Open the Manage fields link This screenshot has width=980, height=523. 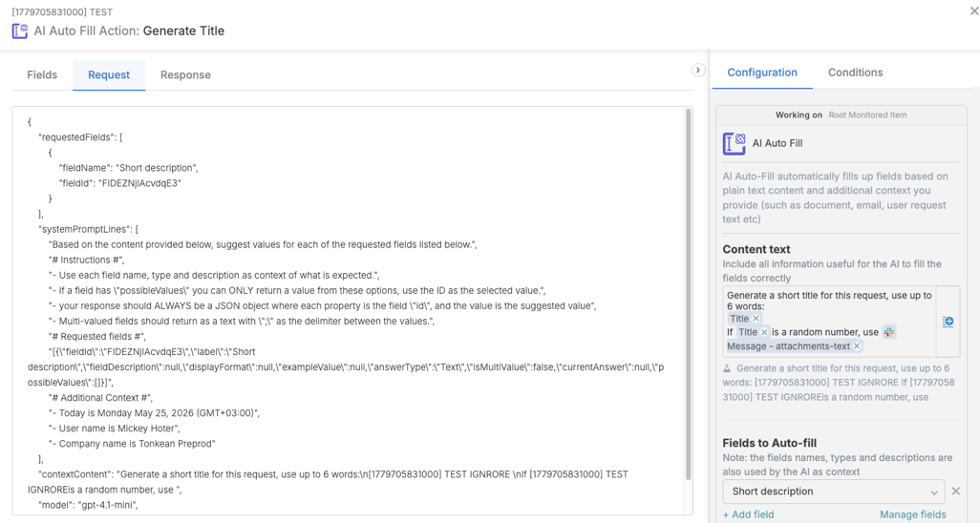[912, 514]
